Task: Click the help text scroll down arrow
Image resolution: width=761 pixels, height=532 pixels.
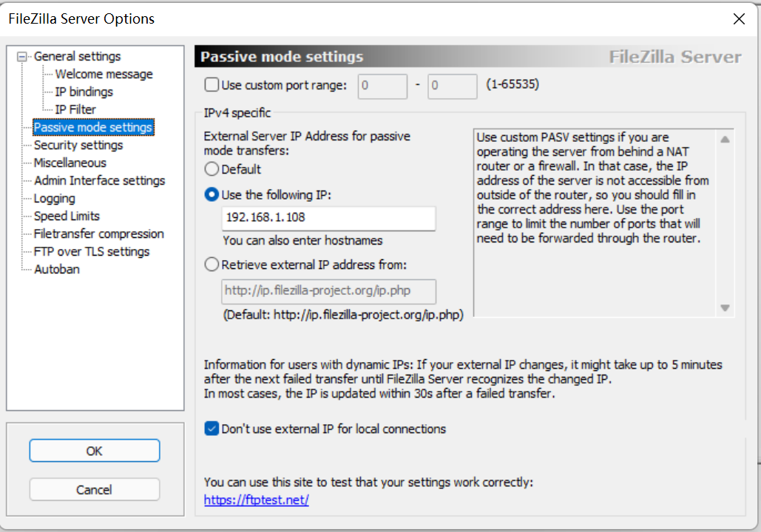Action: [725, 308]
